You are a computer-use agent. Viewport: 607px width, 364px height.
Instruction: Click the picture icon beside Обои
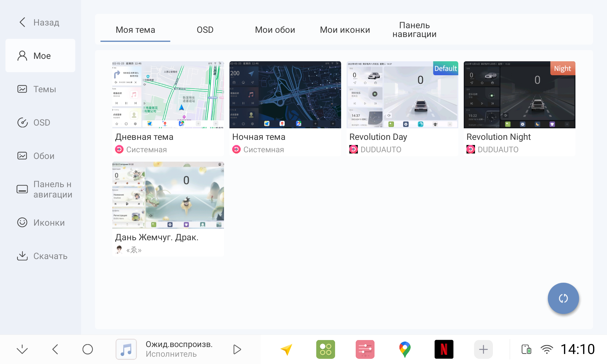pyautogui.click(x=22, y=156)
